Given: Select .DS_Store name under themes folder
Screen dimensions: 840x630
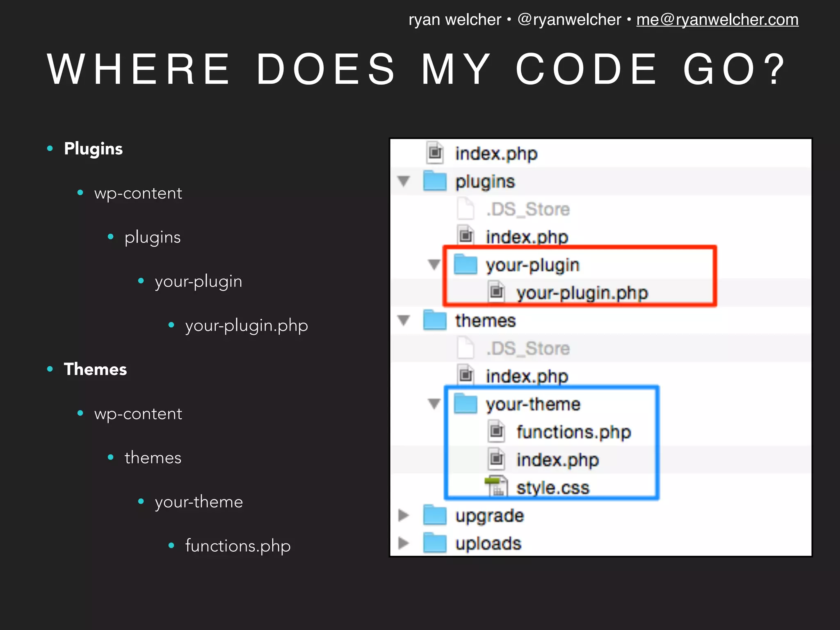Looking at the screenshot, I should tap(528, 349).
